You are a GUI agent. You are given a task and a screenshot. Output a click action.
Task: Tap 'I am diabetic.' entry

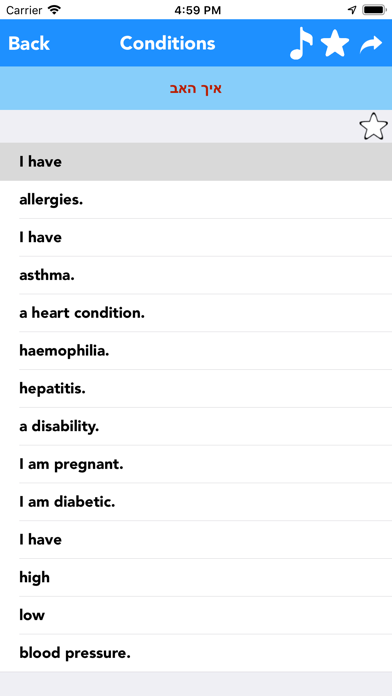[196, 502]
